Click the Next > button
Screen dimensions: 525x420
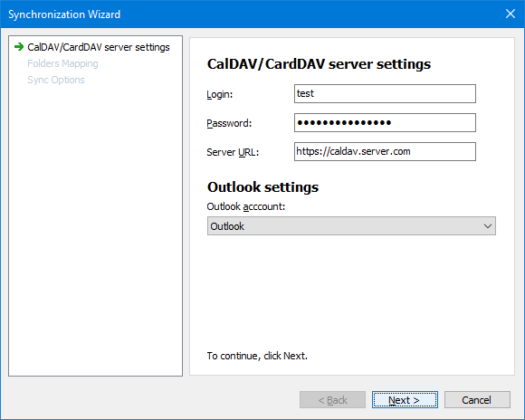point(405,400)
